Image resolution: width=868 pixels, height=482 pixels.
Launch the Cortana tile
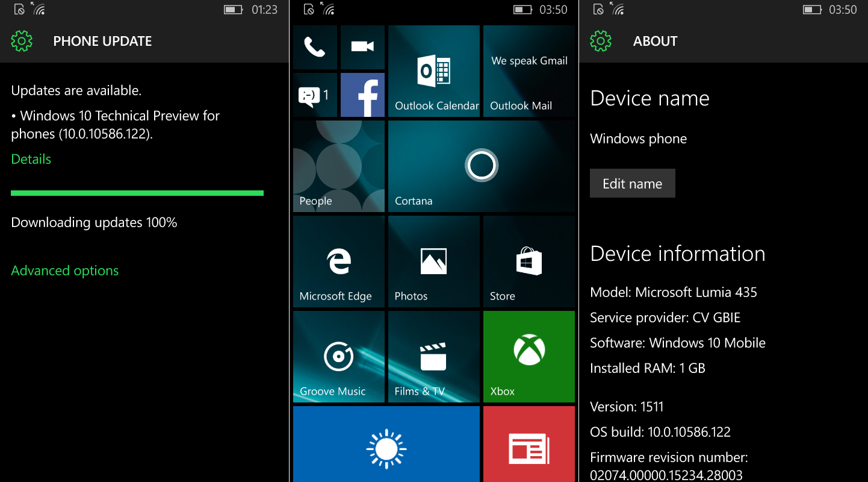(x=482, y=166)
